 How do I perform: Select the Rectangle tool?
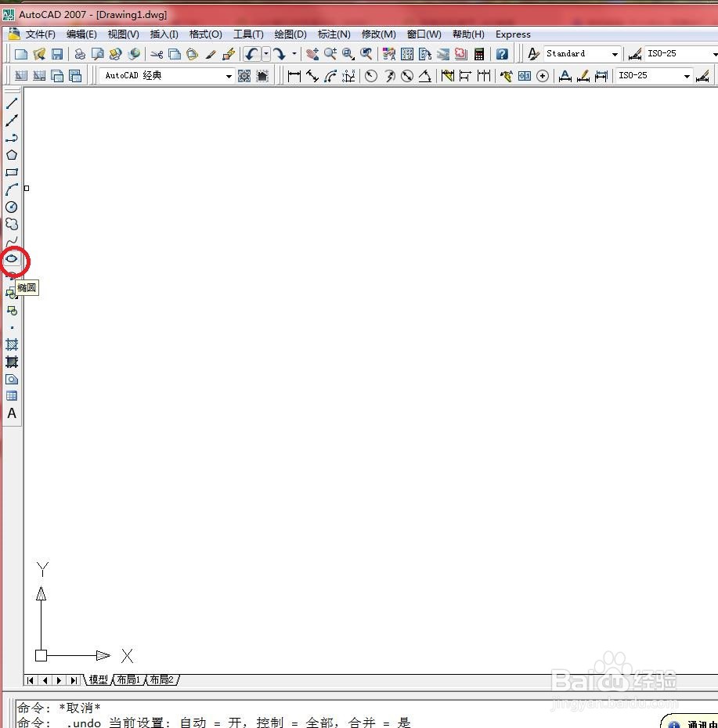pos(12,172)
